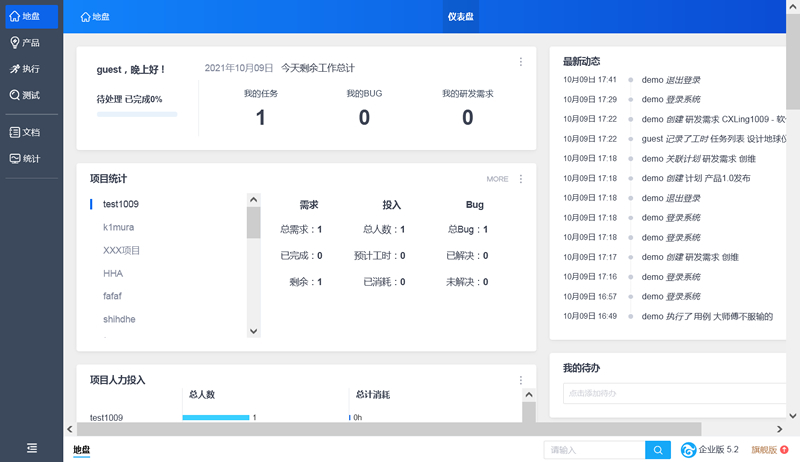Click 总需求：1 statistic

301,229
